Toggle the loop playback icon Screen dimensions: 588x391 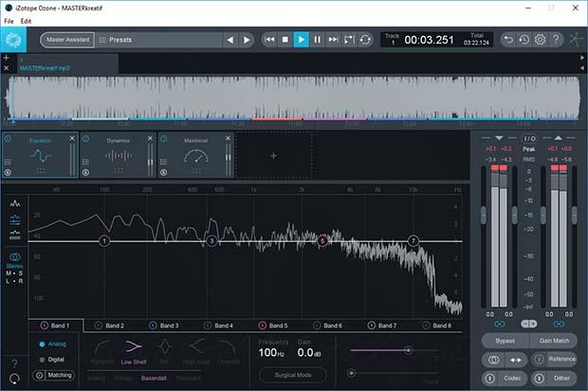pos(365,40)
